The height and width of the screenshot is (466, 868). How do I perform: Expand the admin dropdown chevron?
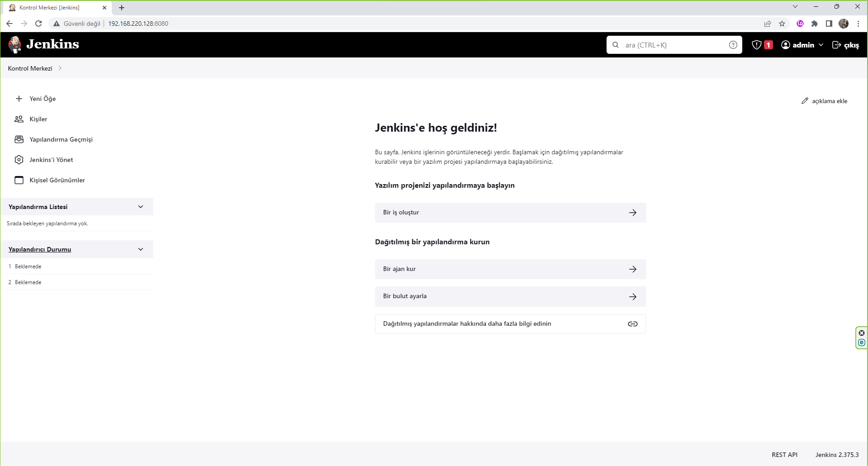pos(821,45)
